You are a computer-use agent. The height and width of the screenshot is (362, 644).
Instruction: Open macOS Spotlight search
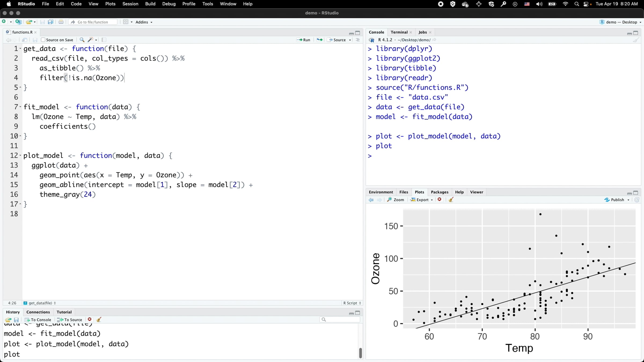tap(576, 4)
